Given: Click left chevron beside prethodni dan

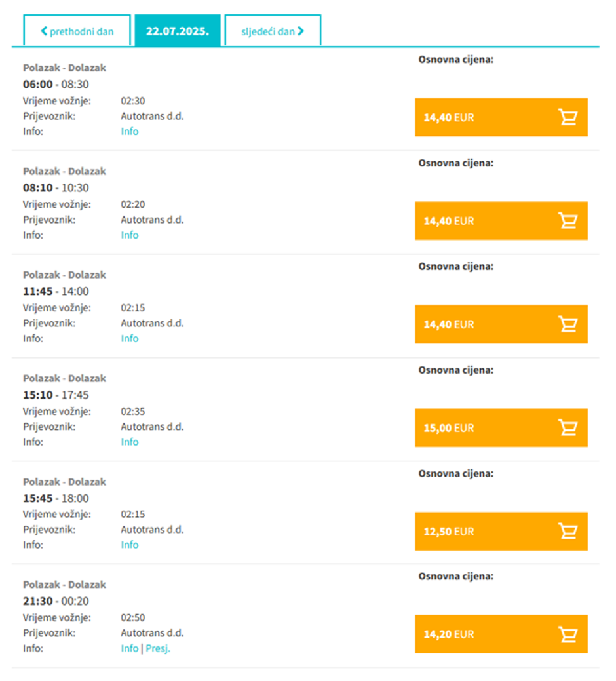Looking at the screenshot, I should tap(44, 31).
